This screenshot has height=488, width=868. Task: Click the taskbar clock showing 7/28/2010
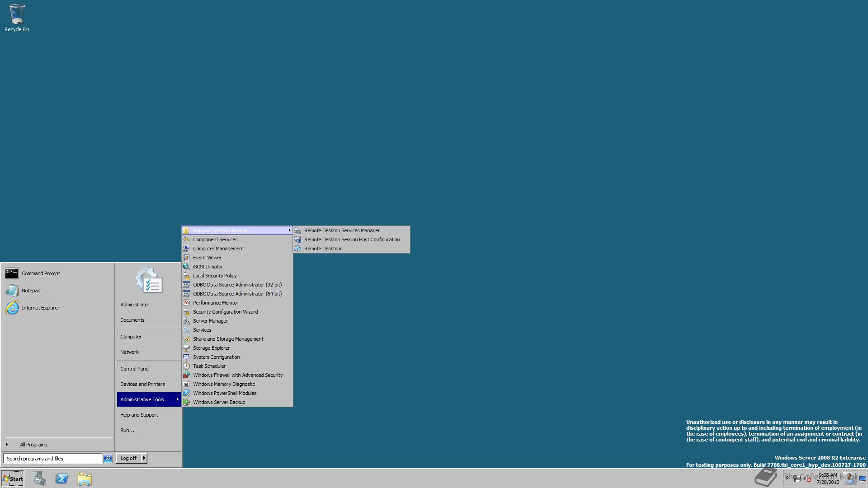[828, 479]
